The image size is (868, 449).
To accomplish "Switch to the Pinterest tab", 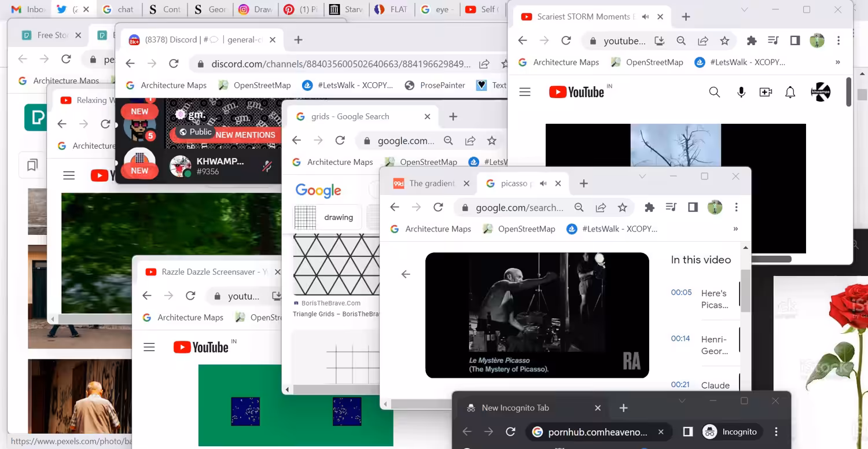I will click(300, 9).
